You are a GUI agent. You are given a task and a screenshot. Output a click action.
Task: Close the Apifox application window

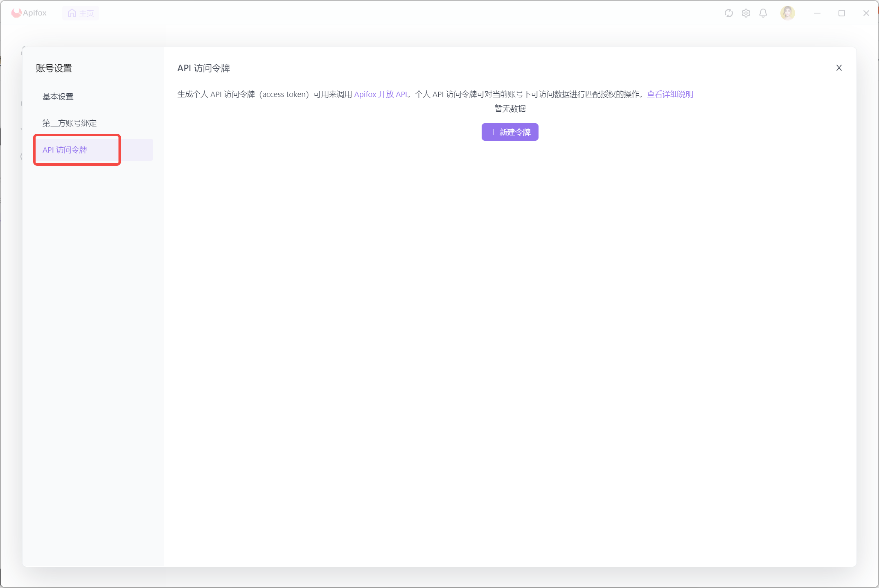click(x=866, y=13)
